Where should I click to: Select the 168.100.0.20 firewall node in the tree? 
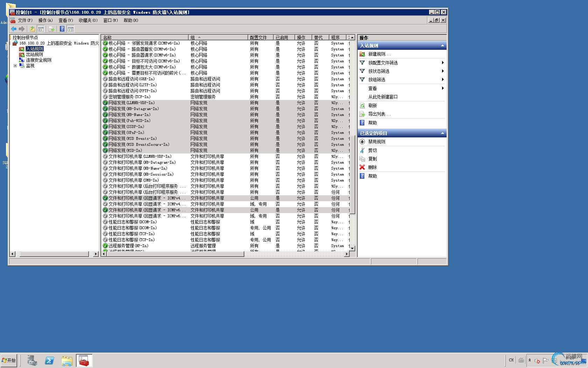pyautogui.click(x=59, y=43)
